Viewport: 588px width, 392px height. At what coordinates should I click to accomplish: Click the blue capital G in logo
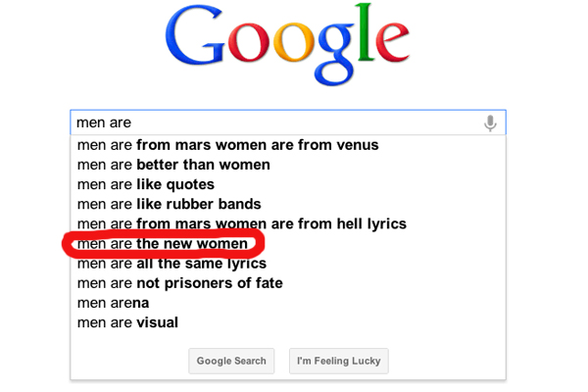pyautogui.click(x=195, y=37)
